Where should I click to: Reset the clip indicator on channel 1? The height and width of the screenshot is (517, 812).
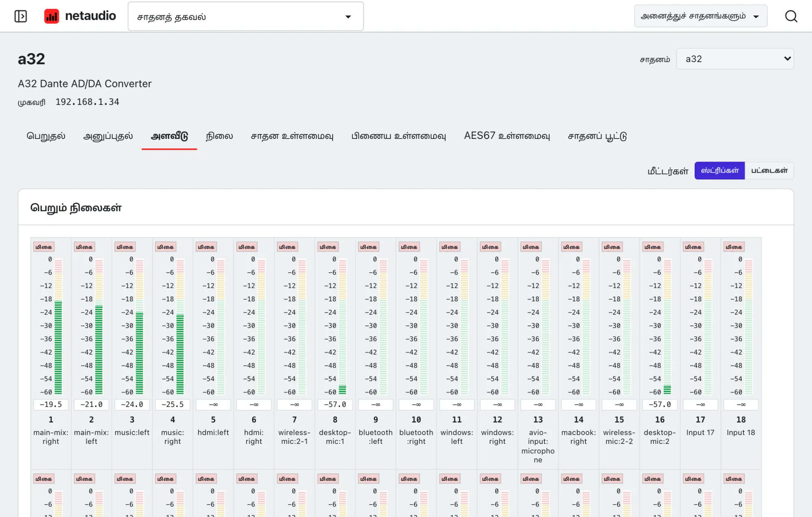44,247
